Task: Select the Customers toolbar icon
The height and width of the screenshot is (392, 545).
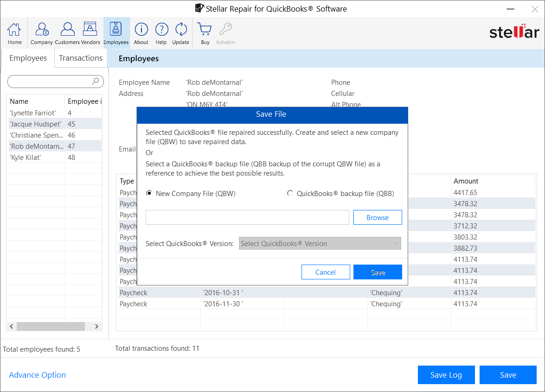Action: [67, 33]
